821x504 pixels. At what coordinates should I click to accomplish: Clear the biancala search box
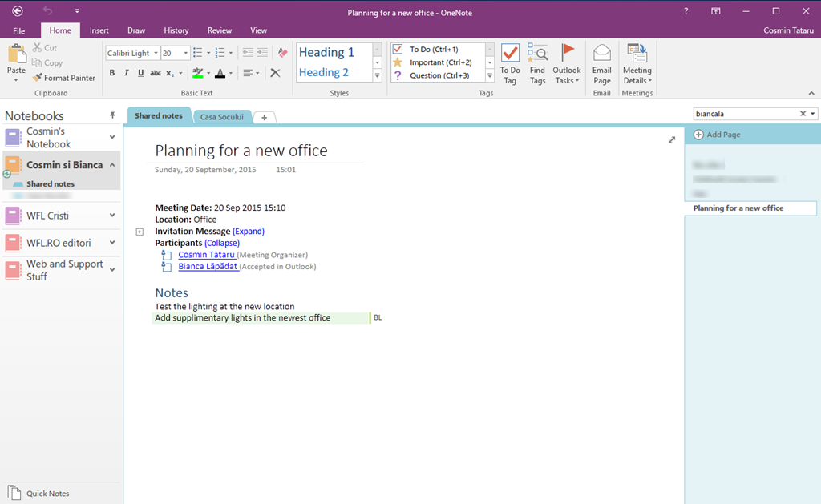[803, 113]
